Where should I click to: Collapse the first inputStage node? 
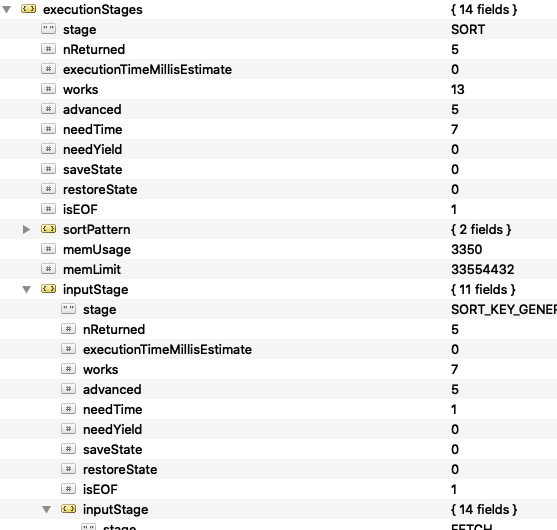27,290
